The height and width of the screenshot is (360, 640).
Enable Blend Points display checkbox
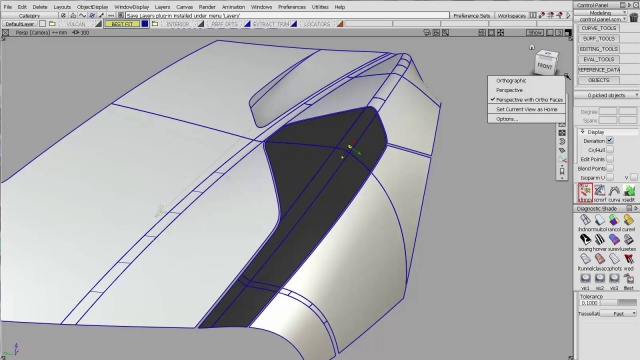610,168
